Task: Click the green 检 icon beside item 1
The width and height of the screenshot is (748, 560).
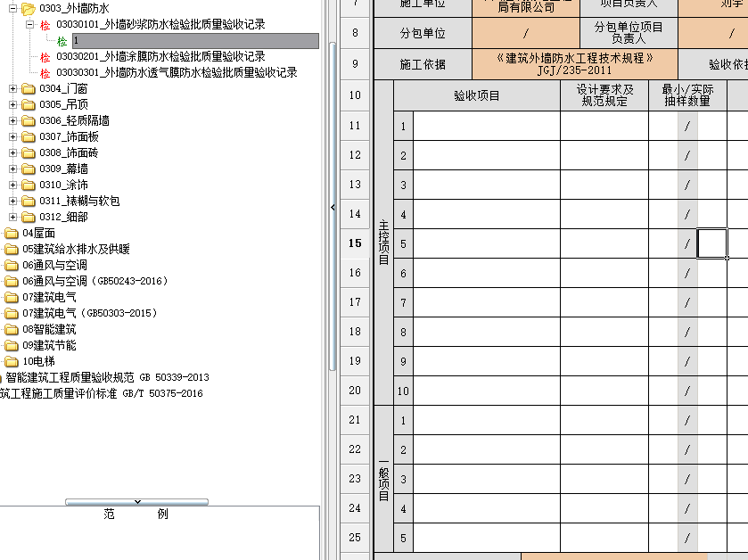Action: pyautogui.click(x=62, y=41)
